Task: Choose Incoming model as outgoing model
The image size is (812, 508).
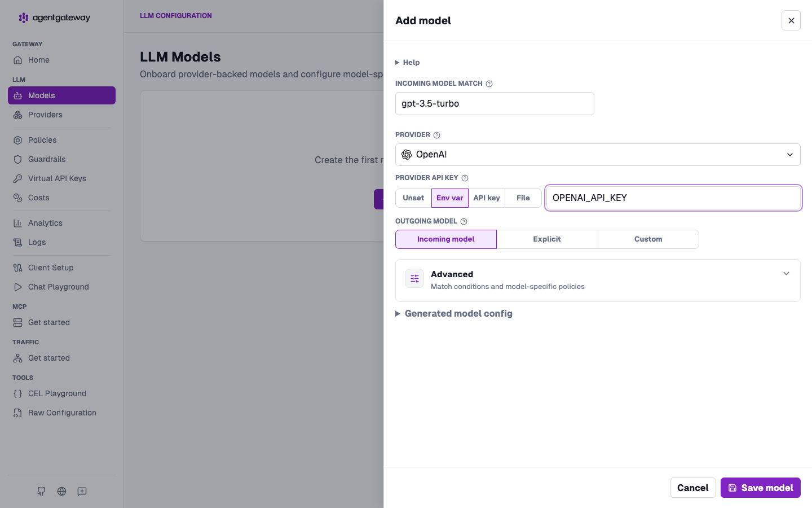Action: point(446,239)
